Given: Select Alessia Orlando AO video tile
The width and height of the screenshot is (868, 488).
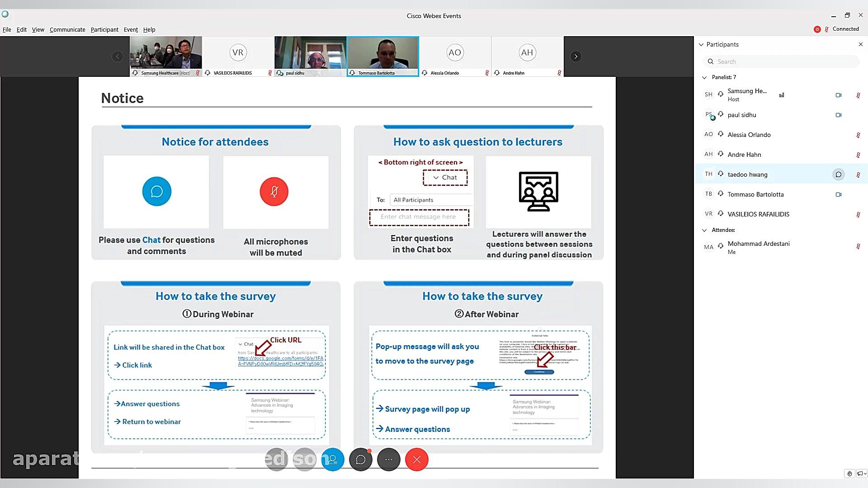Looking at the screenshot, I should click(455, 56).
